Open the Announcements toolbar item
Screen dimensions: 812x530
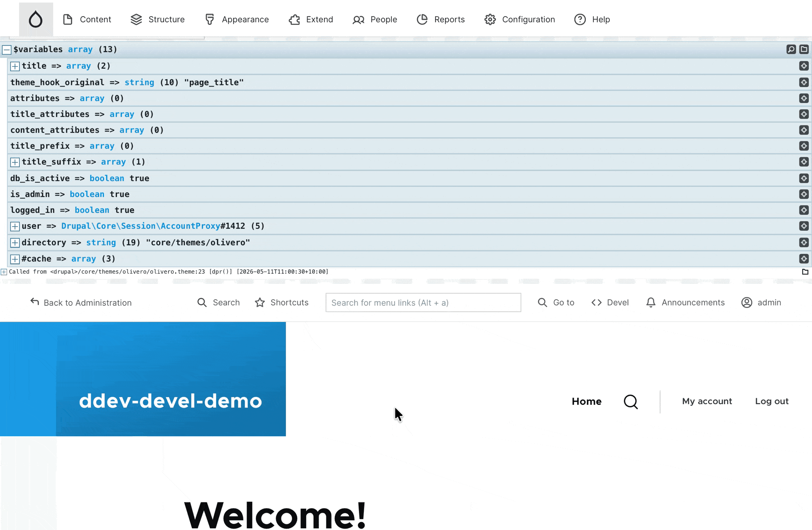coord(685,303)
